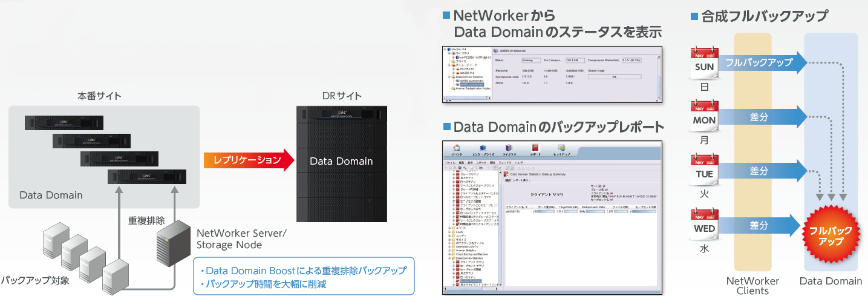This screenshot has width=868, height=296.
Task: Click the horizontal scrollbar under status tree
Action: 466,97
